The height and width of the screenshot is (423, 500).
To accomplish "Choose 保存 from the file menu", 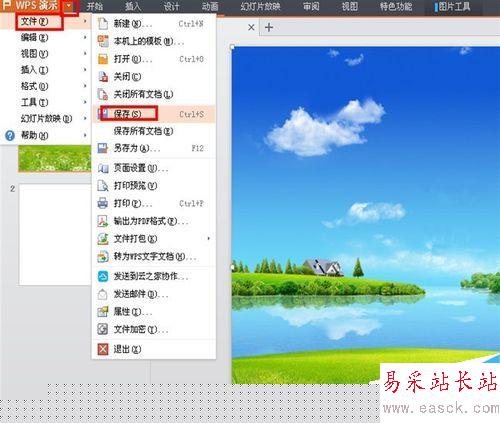I will [x=154, y=114].
